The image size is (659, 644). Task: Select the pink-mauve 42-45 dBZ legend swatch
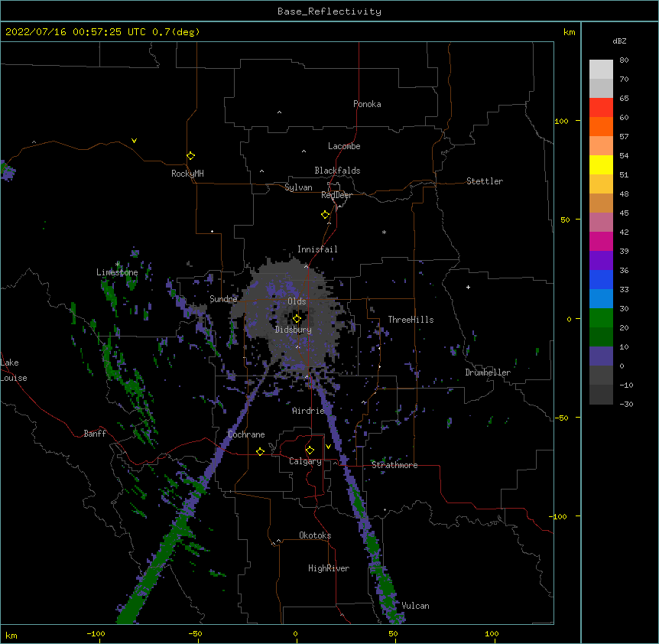(x=601, y=223)
